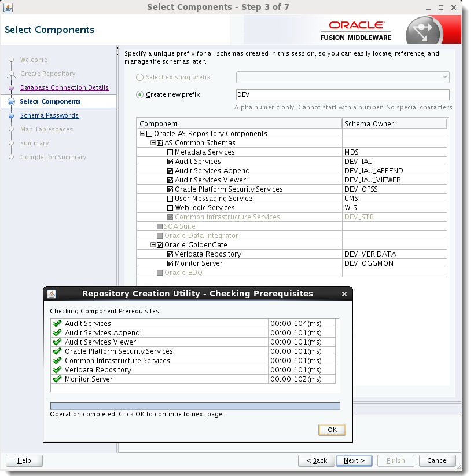This screenshot has width=474, height=476.
Task: Toggle AS Common Schemas checkbox
Action: 160,143
